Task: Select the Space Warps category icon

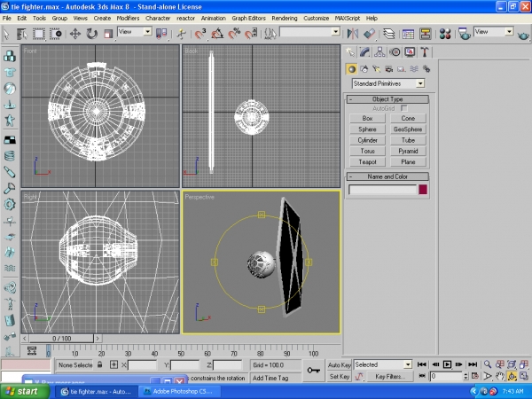Action: (414, 69)
